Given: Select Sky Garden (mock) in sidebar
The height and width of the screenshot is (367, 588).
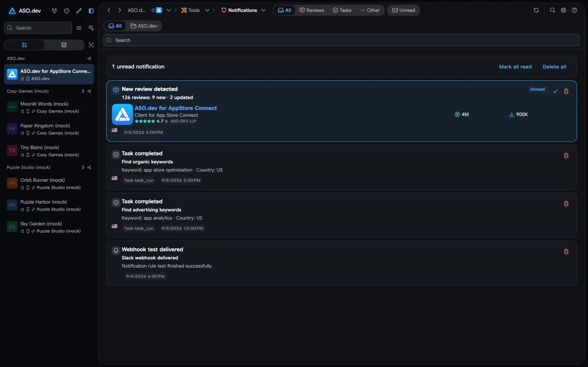Looking at the screenshot, I should (x=49, y=227).
